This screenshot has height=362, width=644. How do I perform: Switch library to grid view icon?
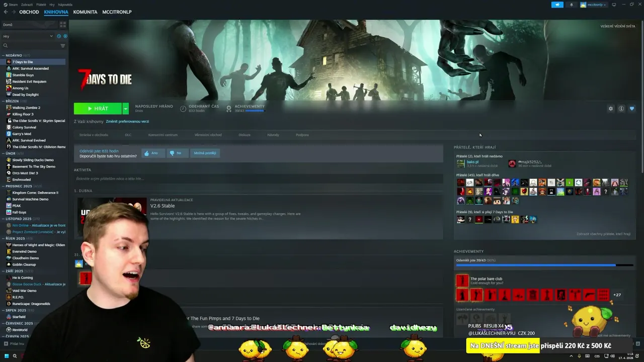tap(63, 25)
